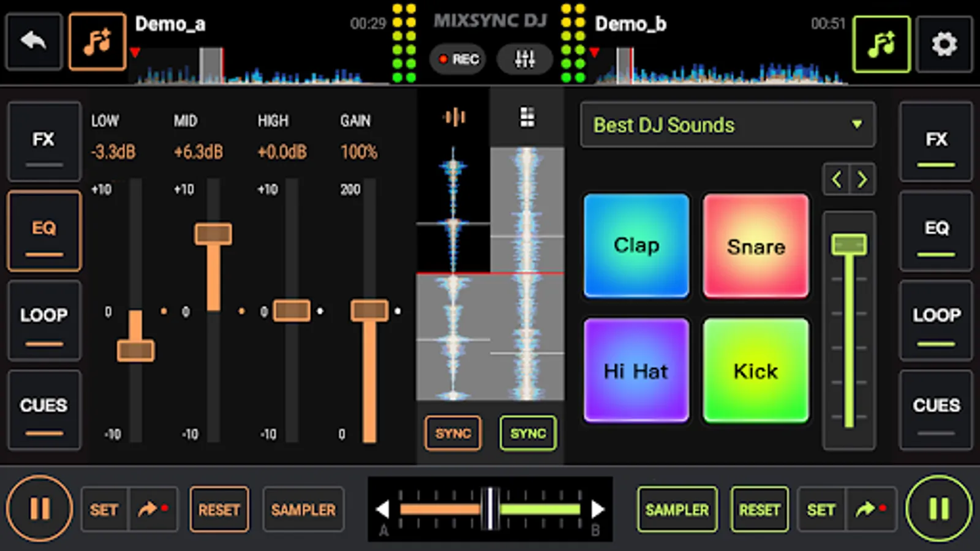This screenshot has height=551, width=980.
Task: Click the left chevron to browse sound banks
Action: pos(836,179)
